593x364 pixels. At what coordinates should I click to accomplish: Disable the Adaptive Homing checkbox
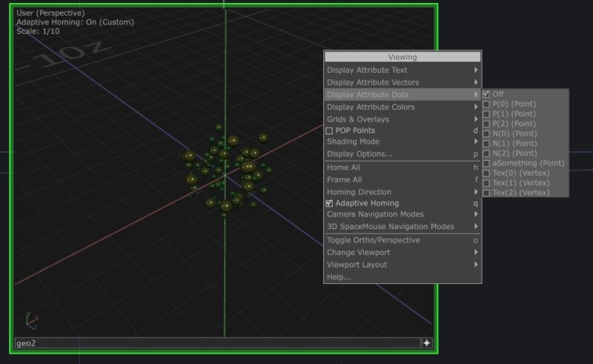330,203
